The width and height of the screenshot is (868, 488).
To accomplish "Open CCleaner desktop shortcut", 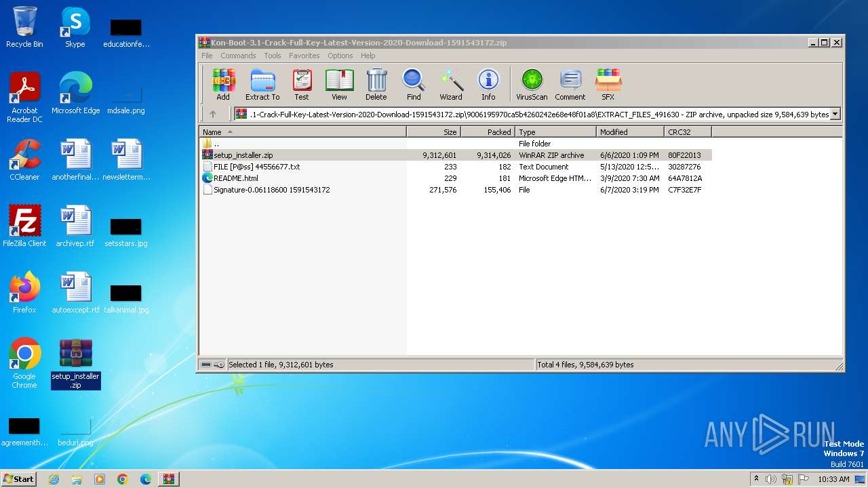I will click(24, 160).
